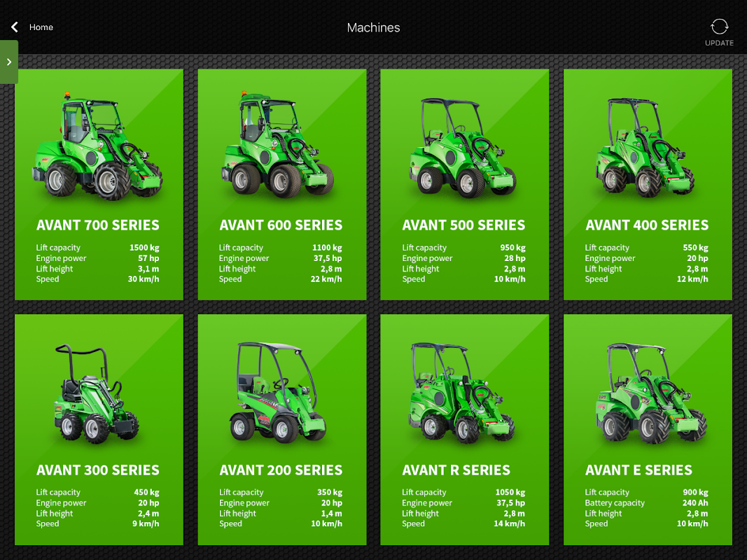Click the 9 km/h speed value
Screen dimensions: 747x560
pos(146,524)
